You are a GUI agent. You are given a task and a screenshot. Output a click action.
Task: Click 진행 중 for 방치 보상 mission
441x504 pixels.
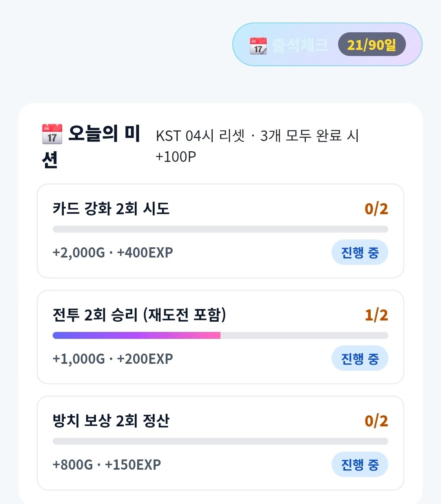pos(360,464)
